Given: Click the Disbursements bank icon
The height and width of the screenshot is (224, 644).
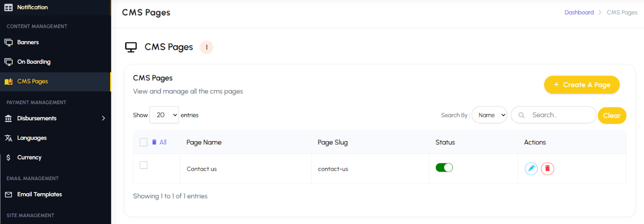Looking at the screenshot, I should click(9, 118).
